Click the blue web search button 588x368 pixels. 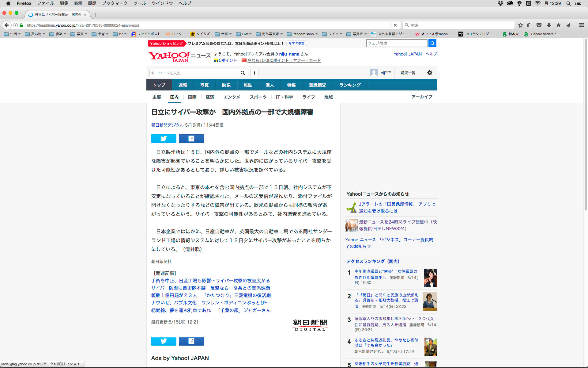click(432, 43)
